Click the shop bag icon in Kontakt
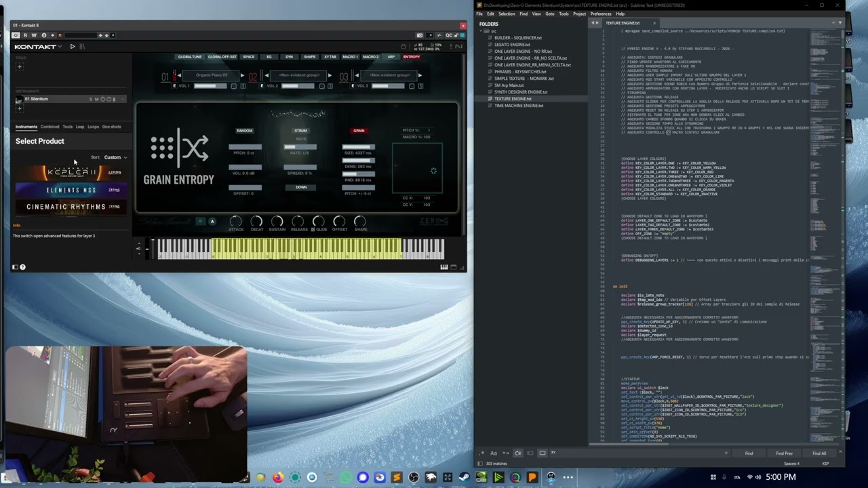This screenshot has width=868, height=488. tap(403, 47)
